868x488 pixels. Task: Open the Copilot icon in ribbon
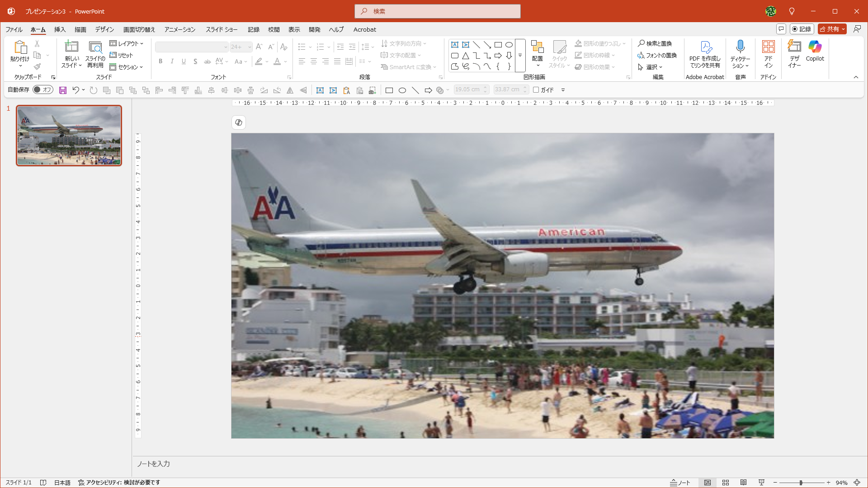pyautogui.click(x=815, y=47)
